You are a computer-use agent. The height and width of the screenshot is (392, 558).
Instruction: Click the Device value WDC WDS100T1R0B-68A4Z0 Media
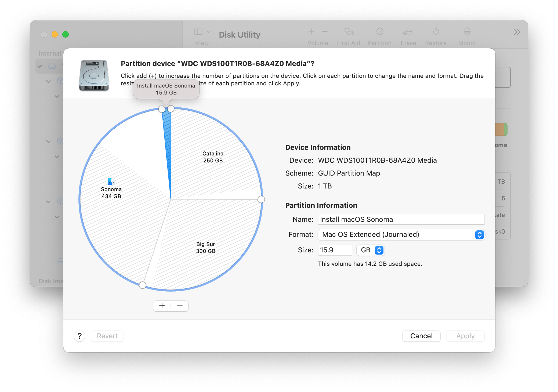pos(377,160)
